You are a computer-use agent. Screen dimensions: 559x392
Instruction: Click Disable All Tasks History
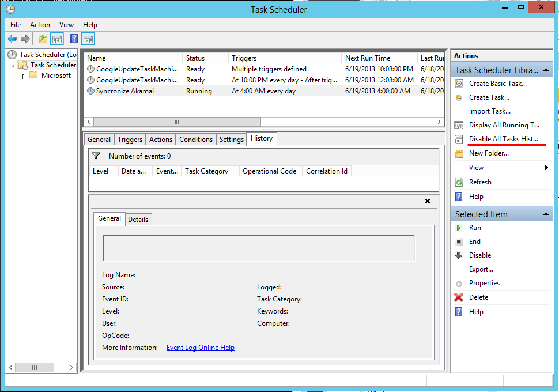503,139
